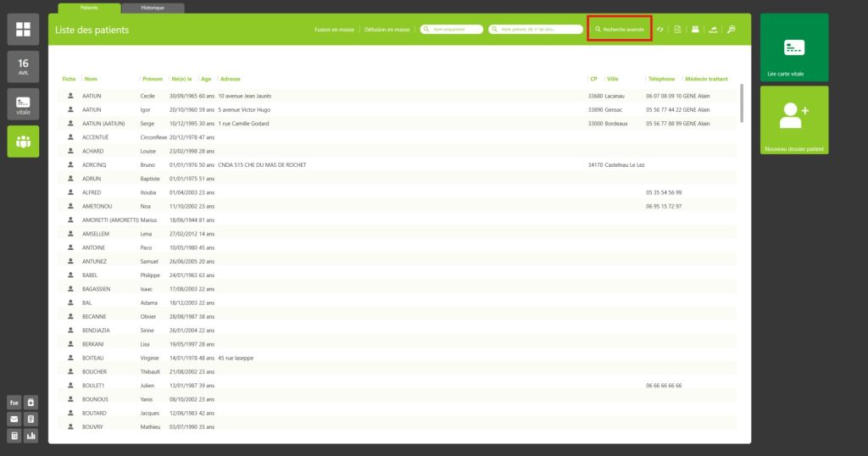Click the magnifier zoom icon in header
The width and height of the screenshot is (868, 456).
[x=731, y=30]
